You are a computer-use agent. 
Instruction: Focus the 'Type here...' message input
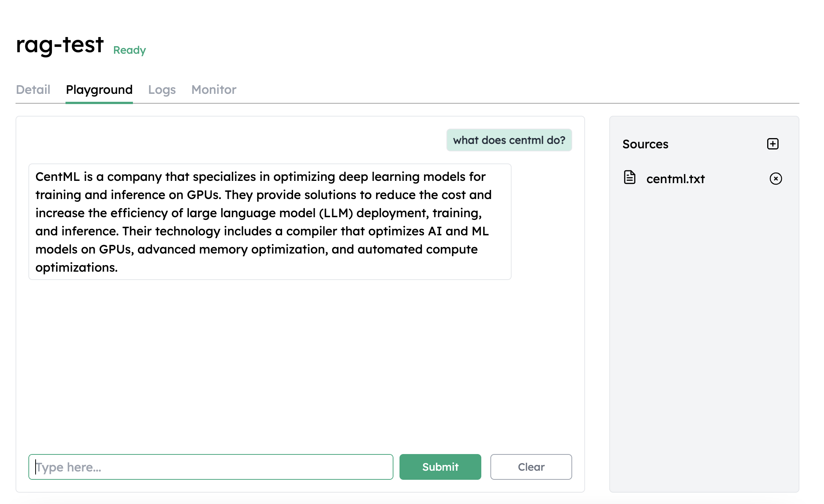[211, 467]
